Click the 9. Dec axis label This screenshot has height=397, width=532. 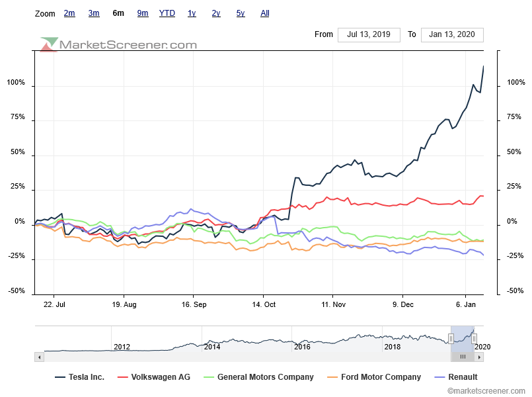[x=403, y=304]
